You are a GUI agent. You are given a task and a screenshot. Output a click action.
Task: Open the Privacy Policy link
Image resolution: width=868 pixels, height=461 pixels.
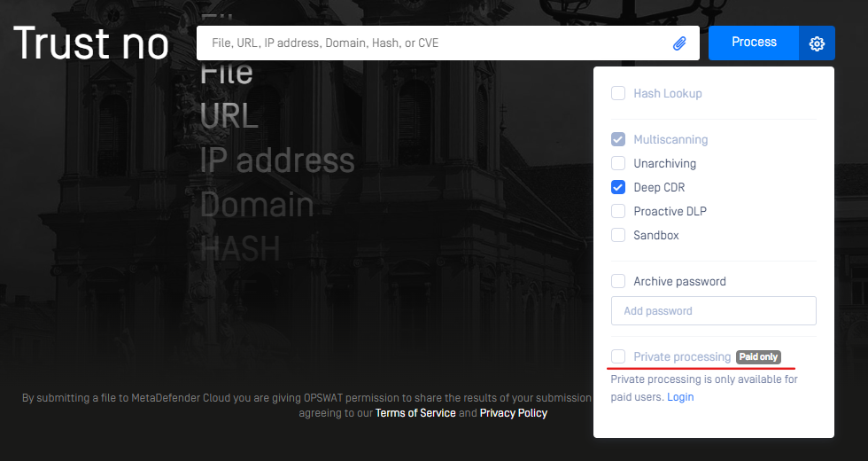(x=513, y=413)
